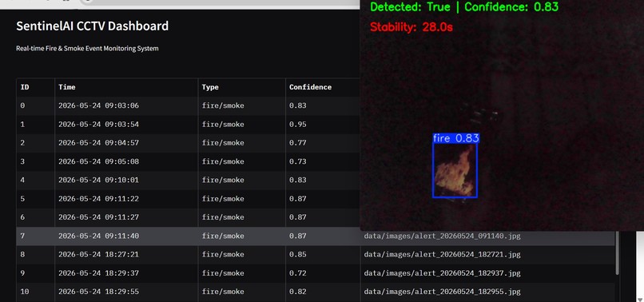Click fire/smoke type in row 09:05:08
644x302 pixels.
[223, 161]
